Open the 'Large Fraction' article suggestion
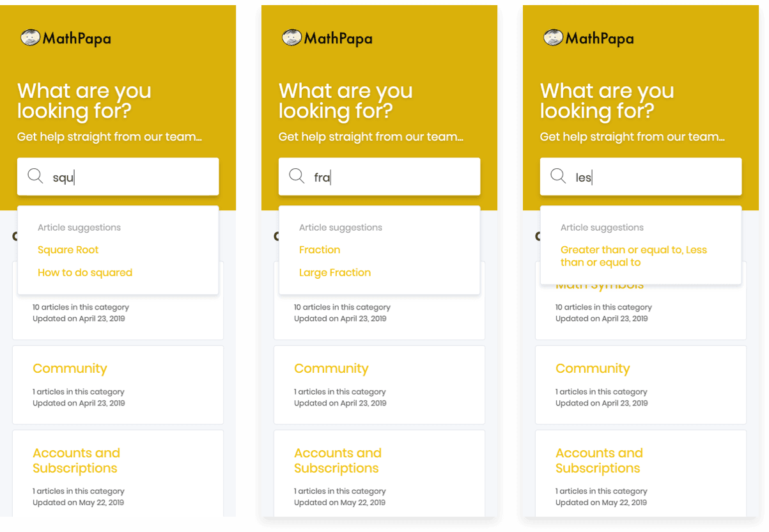 335,272
